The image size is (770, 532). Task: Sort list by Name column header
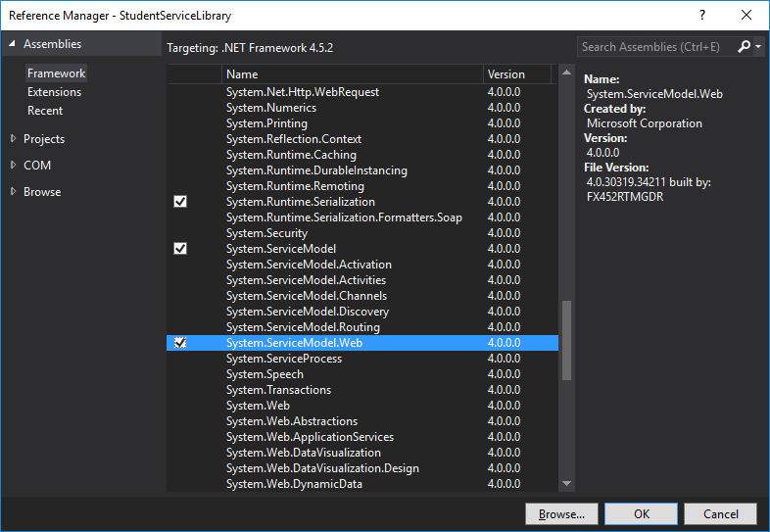pyautogui.click(x=352, y=74)
